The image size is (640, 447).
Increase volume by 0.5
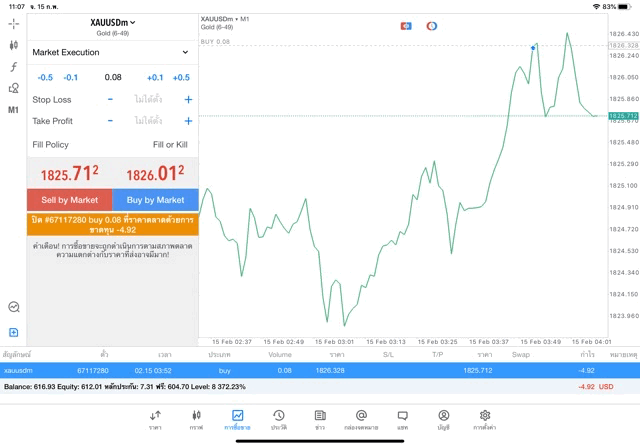[x=181, y=78]
